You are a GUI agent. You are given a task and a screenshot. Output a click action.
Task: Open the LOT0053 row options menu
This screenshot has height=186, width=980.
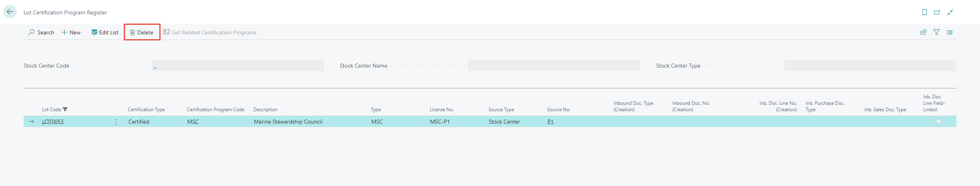116,122
